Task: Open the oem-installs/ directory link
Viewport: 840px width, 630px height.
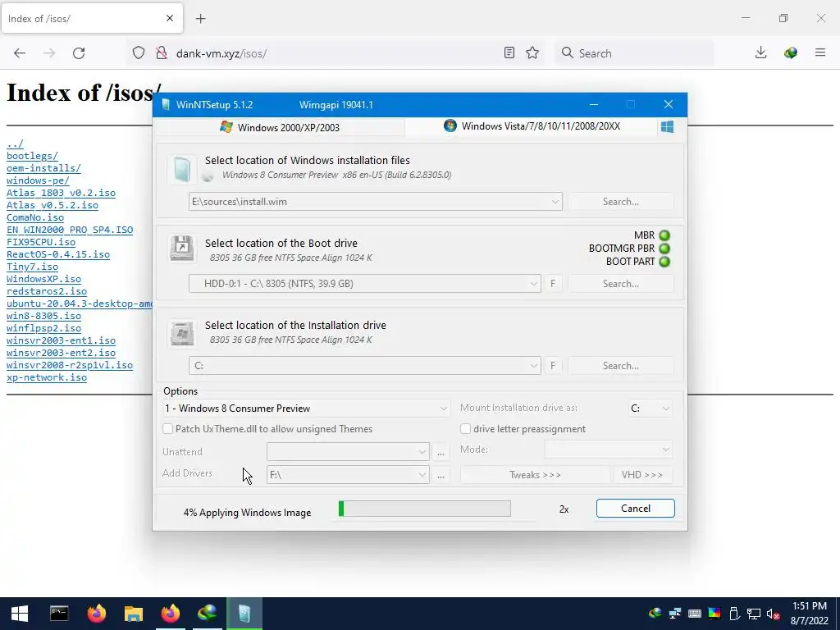Action: (43, 168)
